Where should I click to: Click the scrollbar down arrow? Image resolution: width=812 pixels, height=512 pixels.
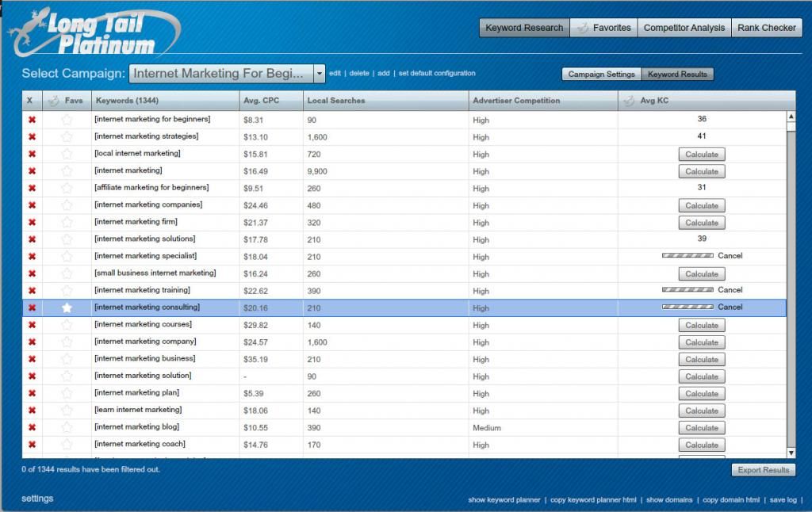[791, 453]
